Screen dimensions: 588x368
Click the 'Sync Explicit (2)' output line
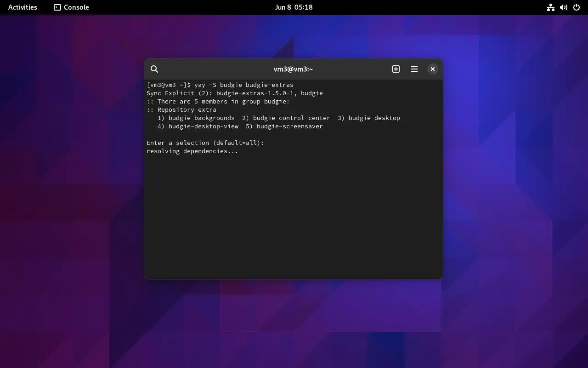[x=235, y=93]
